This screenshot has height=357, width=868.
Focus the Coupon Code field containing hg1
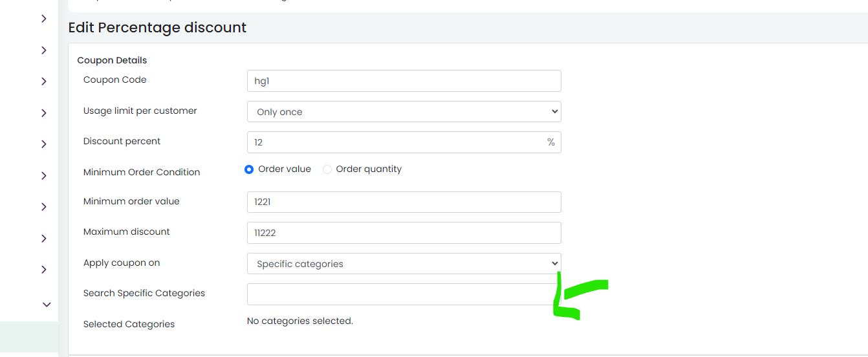click(x=404, y=81)
